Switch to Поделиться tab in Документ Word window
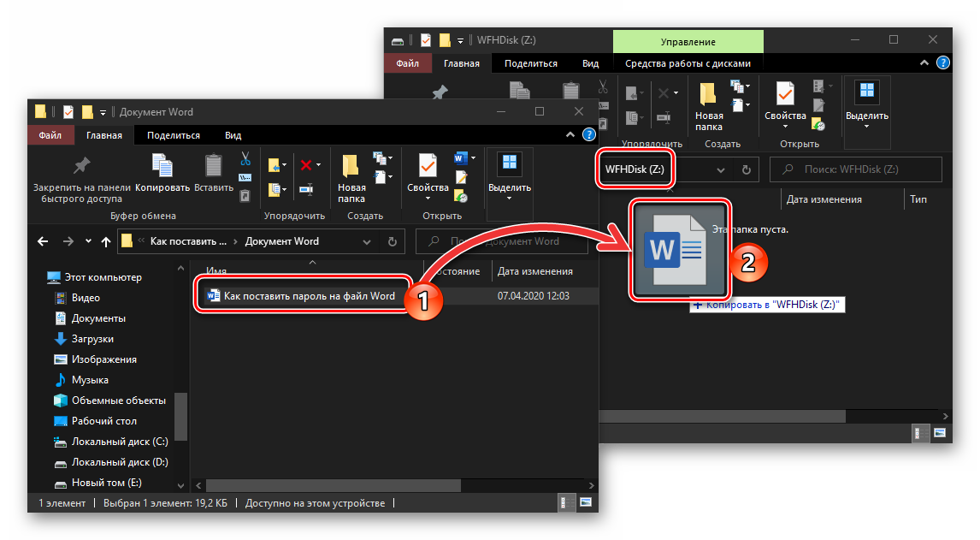The image size is (980, 540). 173,135
